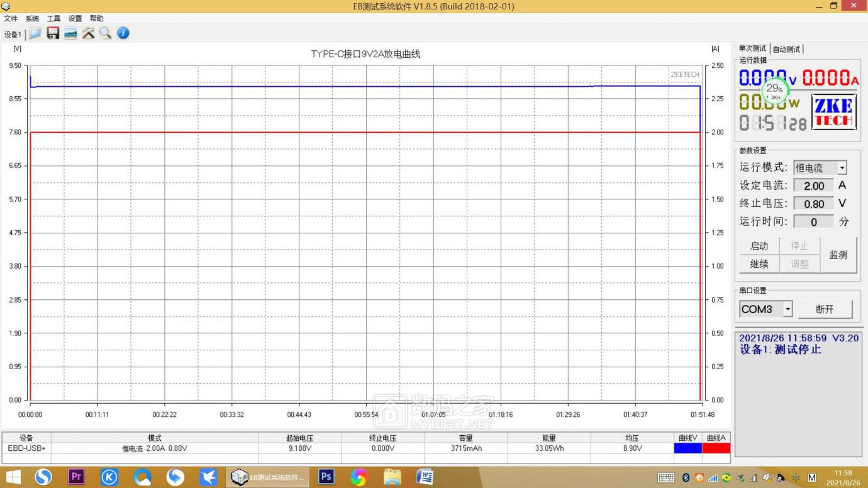Click the ZKE TECH logo

click(833, 112)
